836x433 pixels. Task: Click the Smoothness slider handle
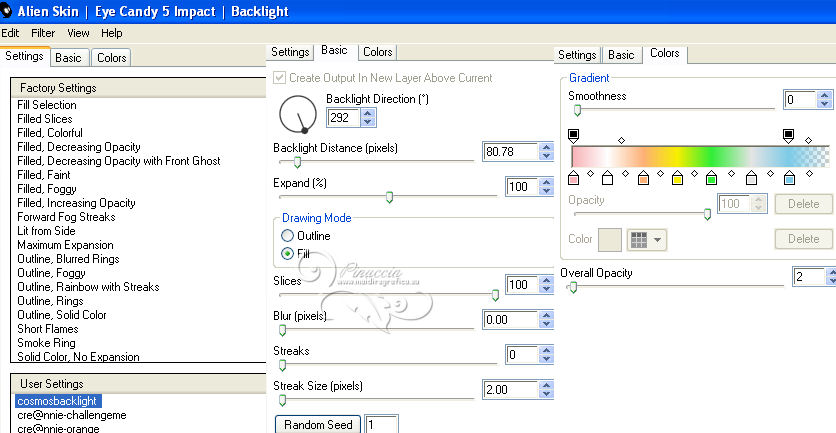coord(577,110)
